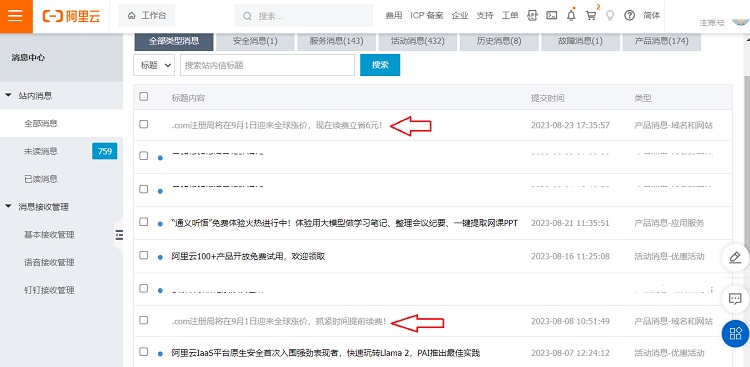Viewport: 750px width, 367px height.
Task: Click timestamp 2023-08-16 11:25:08
Action: (570, 256)
